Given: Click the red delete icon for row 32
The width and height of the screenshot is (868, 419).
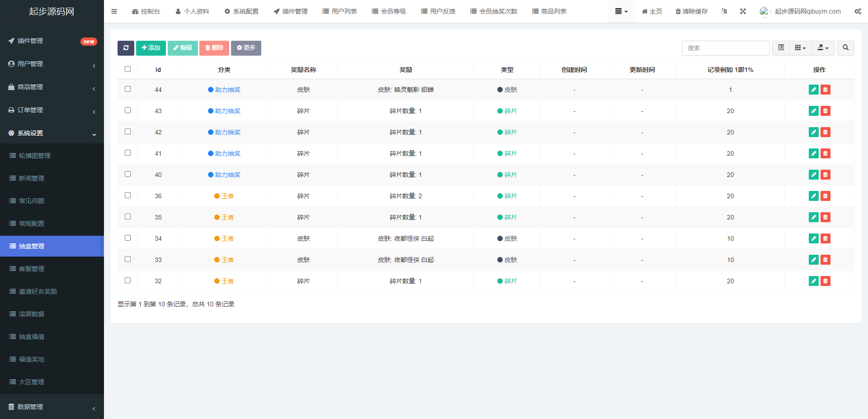Looking at the screenshot, I should (x=826, y=281).
